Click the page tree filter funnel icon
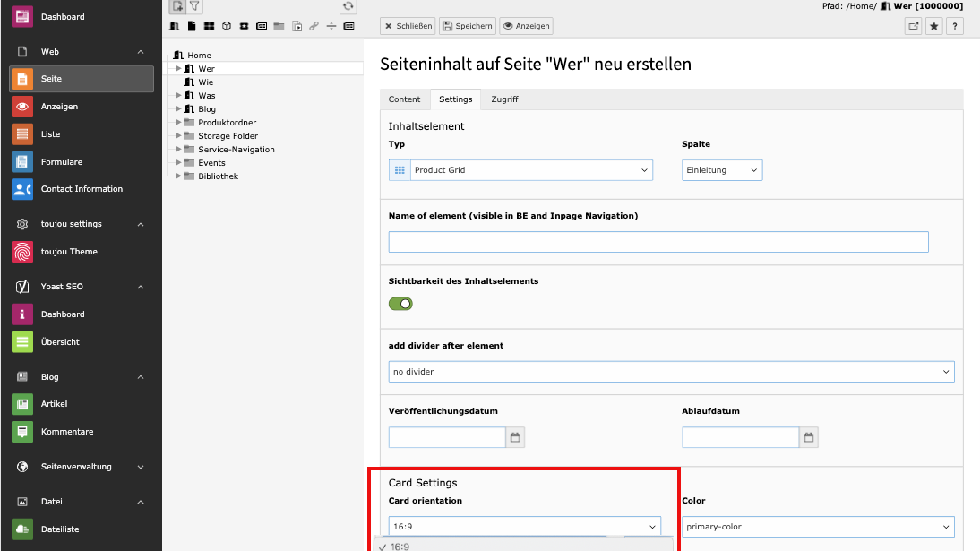Viewport: 980px width, 551px height. 194,6
